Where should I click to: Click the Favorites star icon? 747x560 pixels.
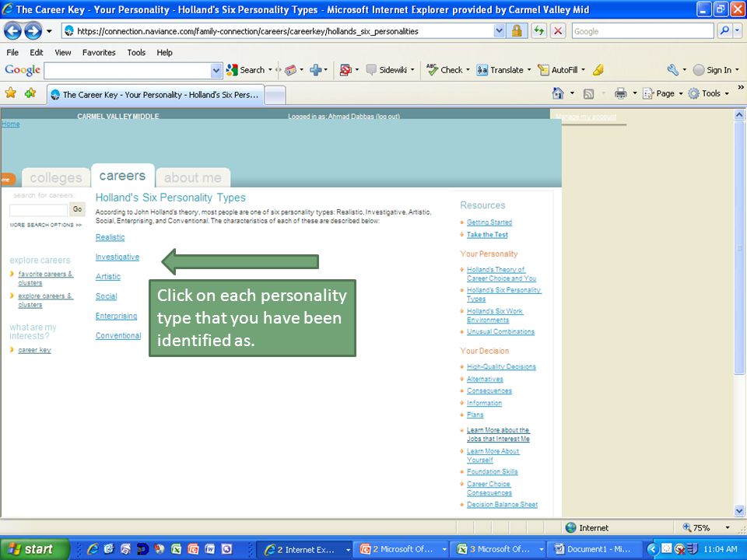pyautogui.click(x=10, y=93)
